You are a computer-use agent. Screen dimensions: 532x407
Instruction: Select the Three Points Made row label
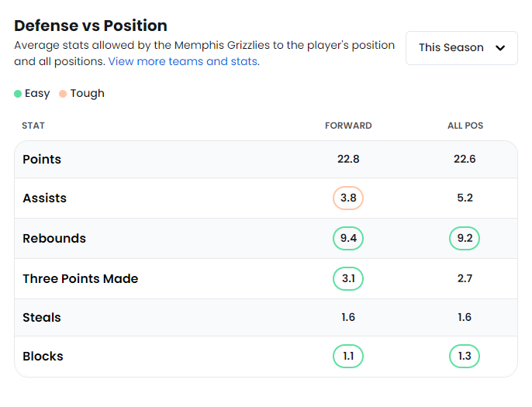[x=81, y=279]
